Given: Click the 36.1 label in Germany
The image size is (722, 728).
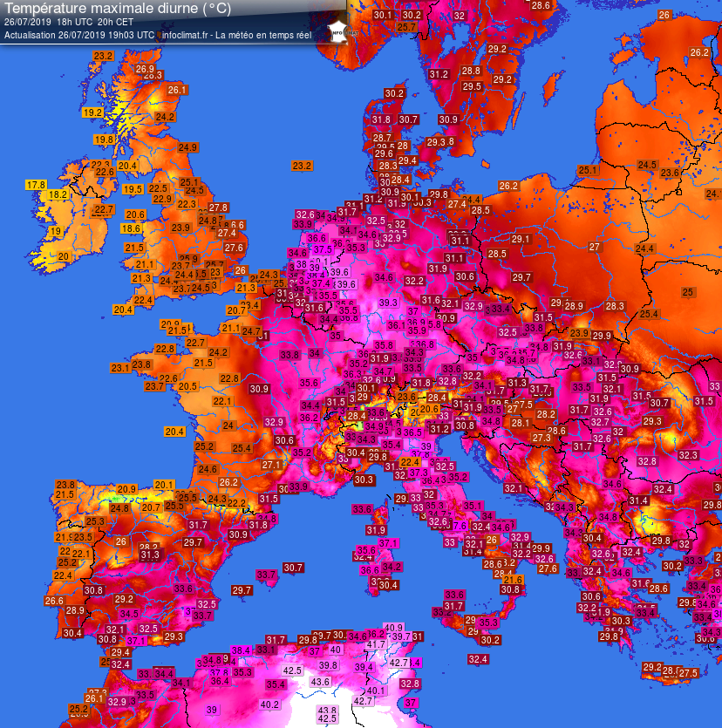Looking at the screenshot, I should [397, 325].
